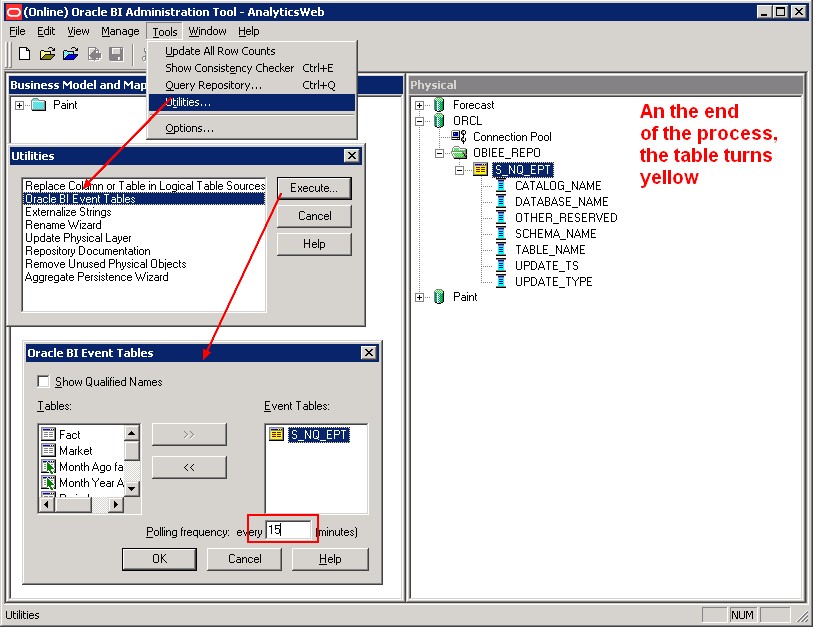This screenshot has height=627, width=813.
Task: Click the Connection Pool icon
Action: (459, 136)
